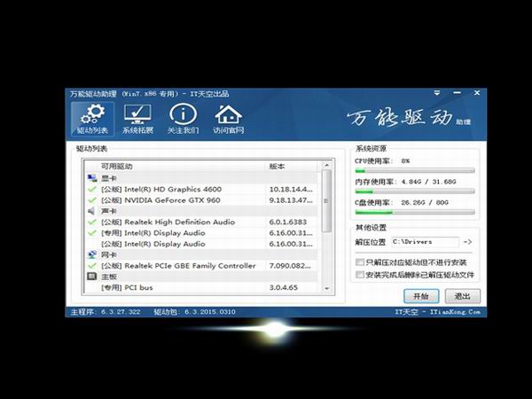Open the title bar dropdown menu icon
Screen dimensions: 532x399
pyautogui.click(x=437, y=92)
